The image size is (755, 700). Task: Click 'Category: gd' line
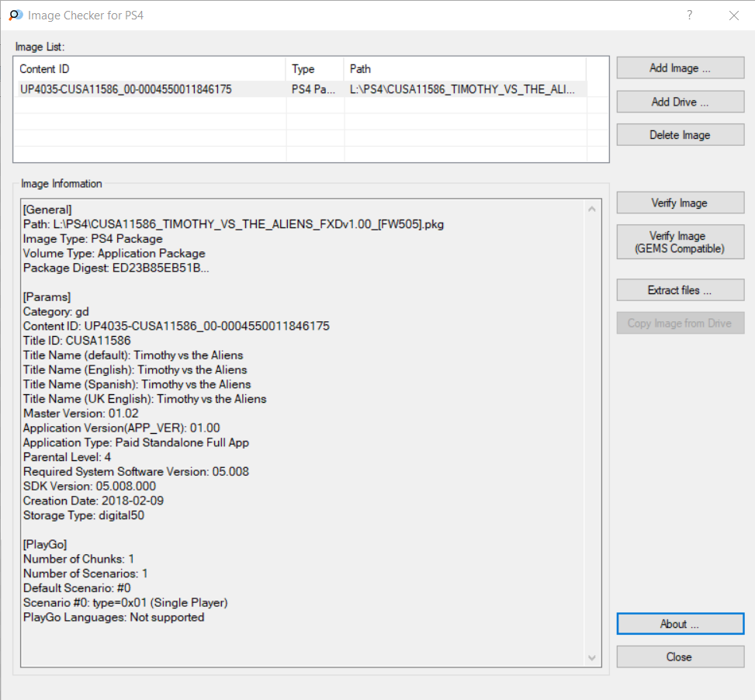(x=56, y=311)
